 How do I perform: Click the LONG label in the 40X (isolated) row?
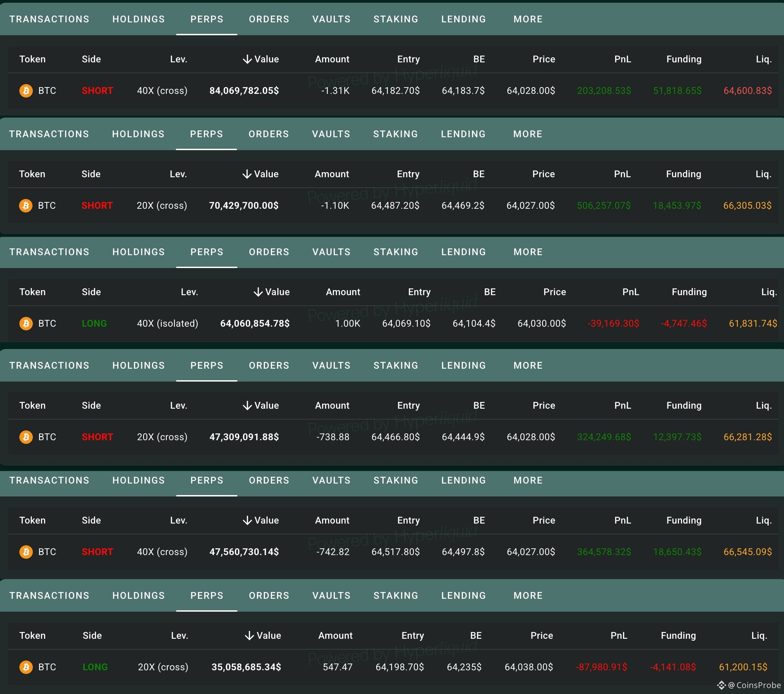click(94, 324)
